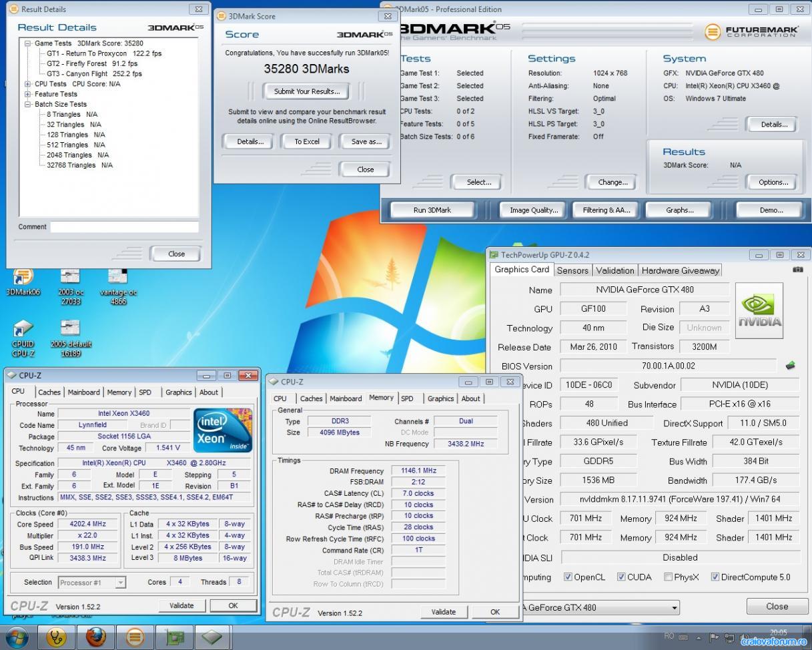Viewport: 812px width, 650px height.
Task: Click the taskbar clock showing 20:05
Action: pos(778,633)
